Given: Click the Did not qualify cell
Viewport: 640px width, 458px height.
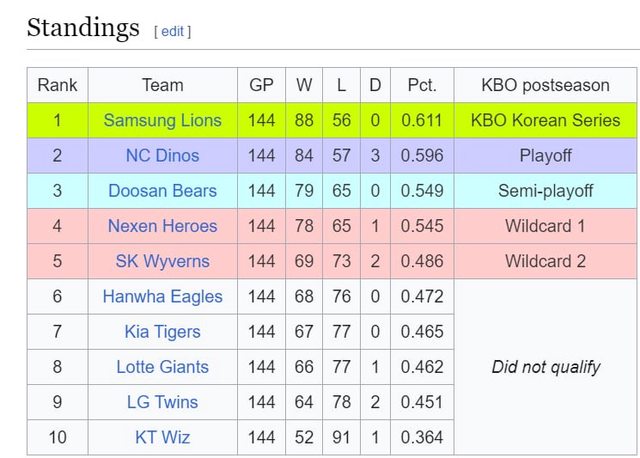Looking at the screenshot, I should pyautogui.click(x=545, y=367).
